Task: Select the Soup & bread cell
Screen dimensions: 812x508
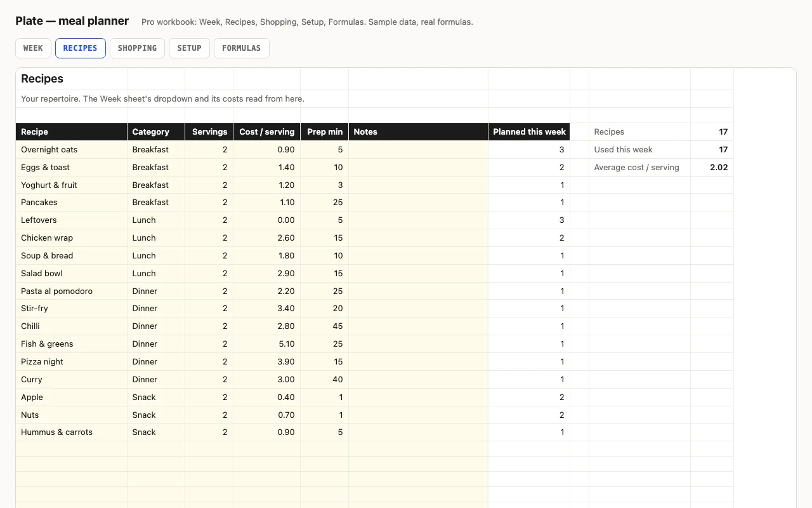Action: point(72,256)
